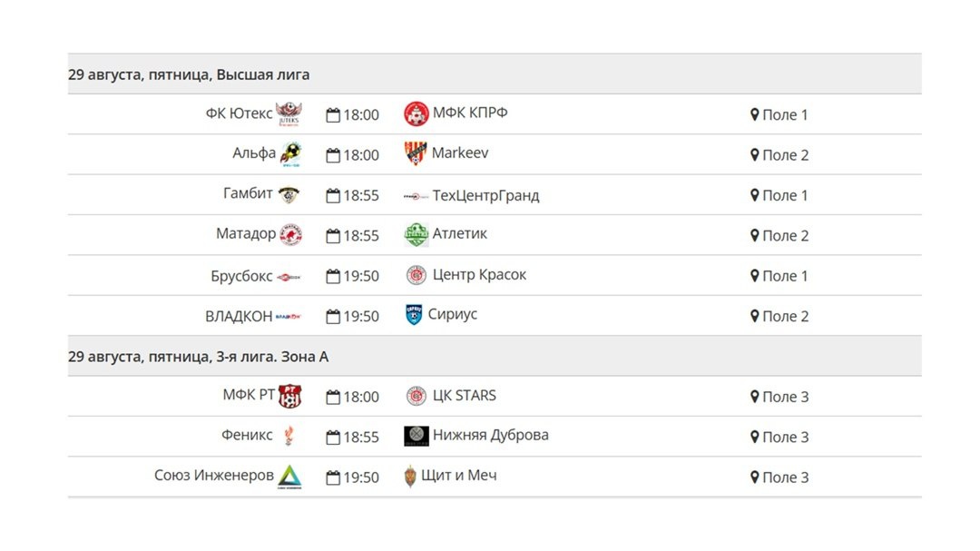Click the МФК РТ red shield logo

290,396
